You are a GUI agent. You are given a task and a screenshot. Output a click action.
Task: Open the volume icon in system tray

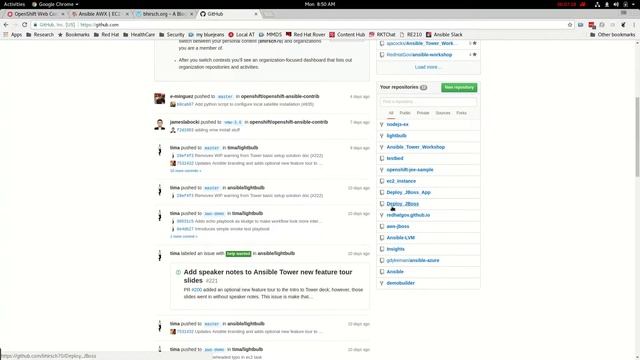click(616, 4)
